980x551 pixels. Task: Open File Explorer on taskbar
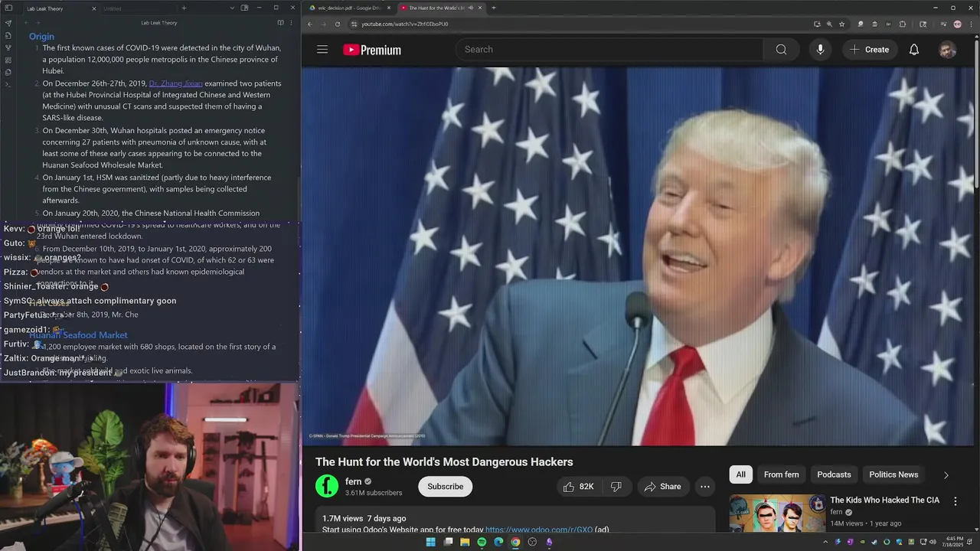click(x=465, y=542)
